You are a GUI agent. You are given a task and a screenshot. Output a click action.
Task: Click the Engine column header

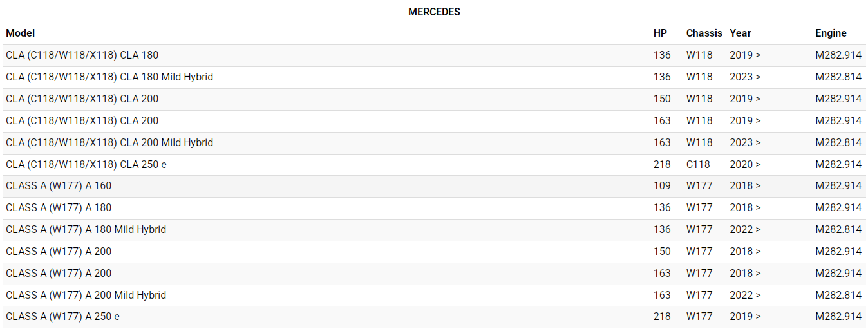pyautogui.click(x=831, y=33)
